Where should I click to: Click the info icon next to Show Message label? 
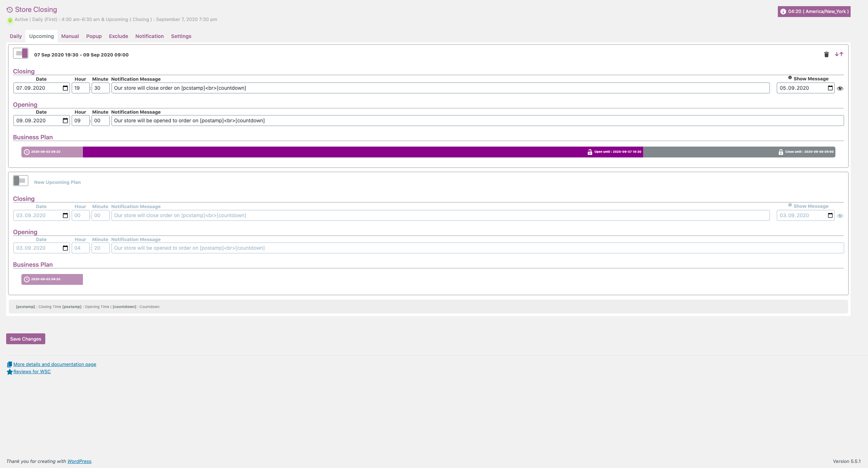pyautogui.click(x=790, y=78)
